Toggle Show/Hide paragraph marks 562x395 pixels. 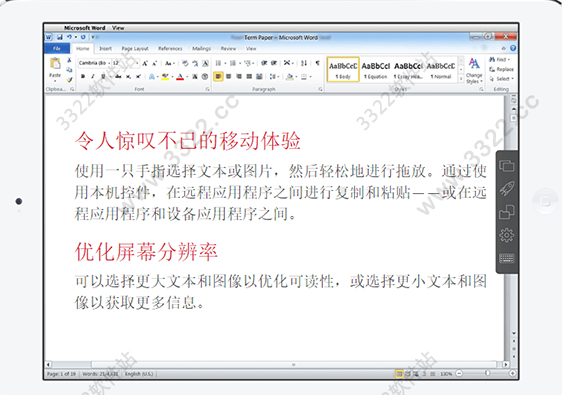[x=317, y=63]
